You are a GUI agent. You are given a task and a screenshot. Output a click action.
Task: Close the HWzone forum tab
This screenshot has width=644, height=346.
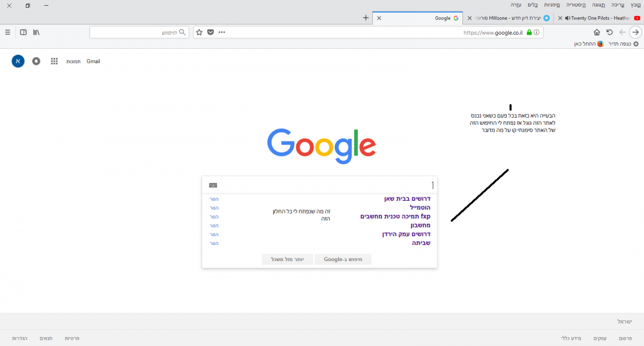[469, 18]
